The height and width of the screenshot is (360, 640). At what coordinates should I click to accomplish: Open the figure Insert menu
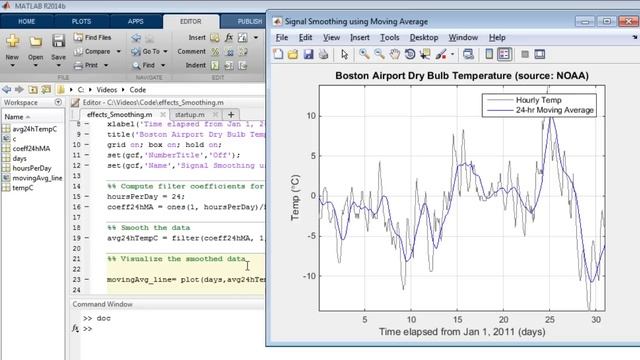point(360,38)
